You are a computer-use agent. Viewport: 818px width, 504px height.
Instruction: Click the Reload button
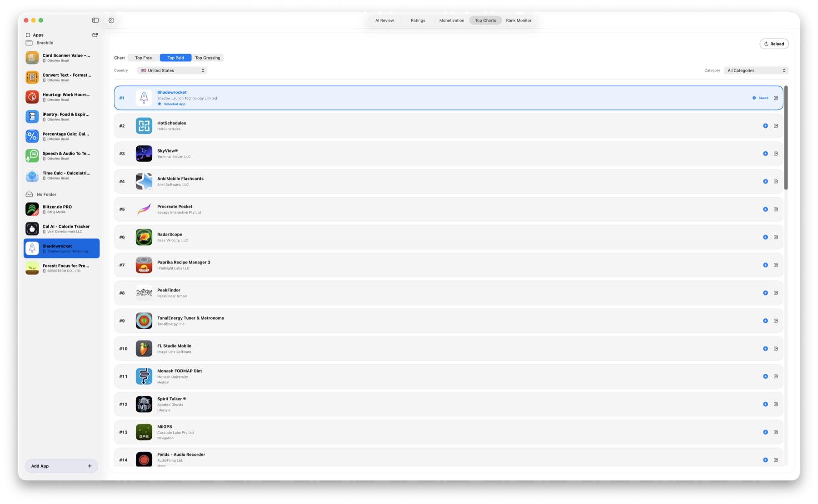coord(774,44)
